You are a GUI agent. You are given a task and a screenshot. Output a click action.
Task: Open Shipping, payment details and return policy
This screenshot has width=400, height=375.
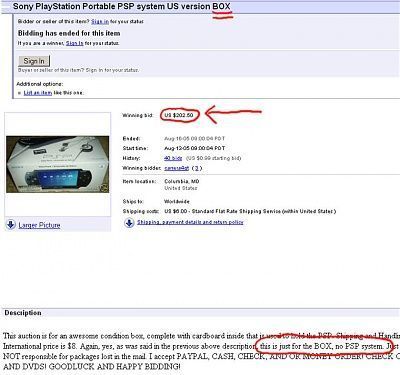tap(190, 222)
